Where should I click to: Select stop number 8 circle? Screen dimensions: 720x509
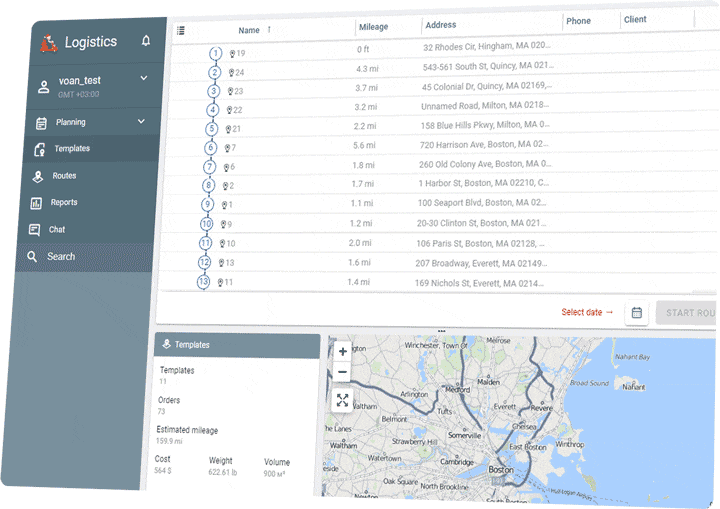208,185
